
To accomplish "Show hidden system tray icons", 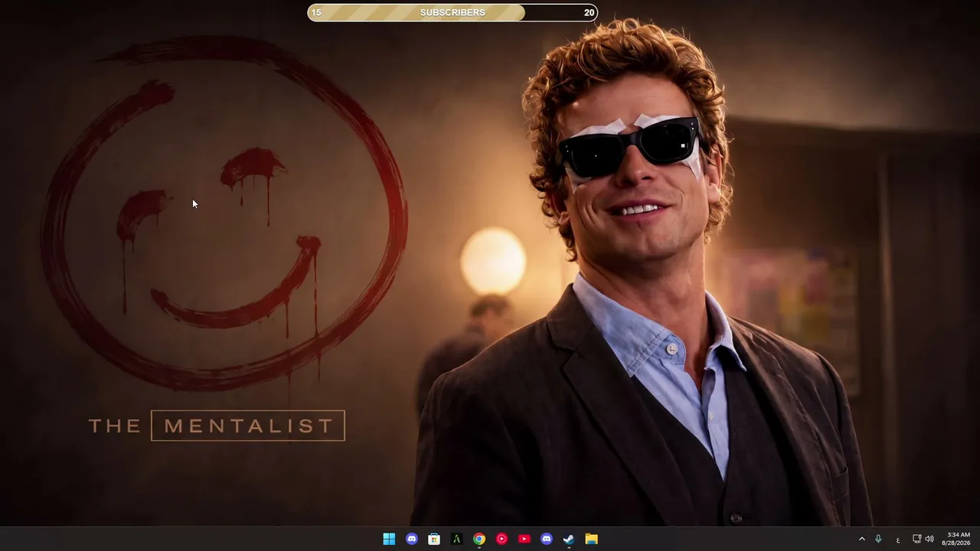I will click(861, 539).
